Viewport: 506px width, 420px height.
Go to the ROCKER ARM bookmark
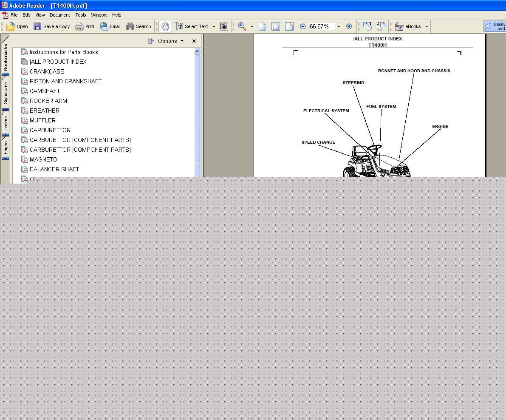pyautogui.click(x=48, y=101)
